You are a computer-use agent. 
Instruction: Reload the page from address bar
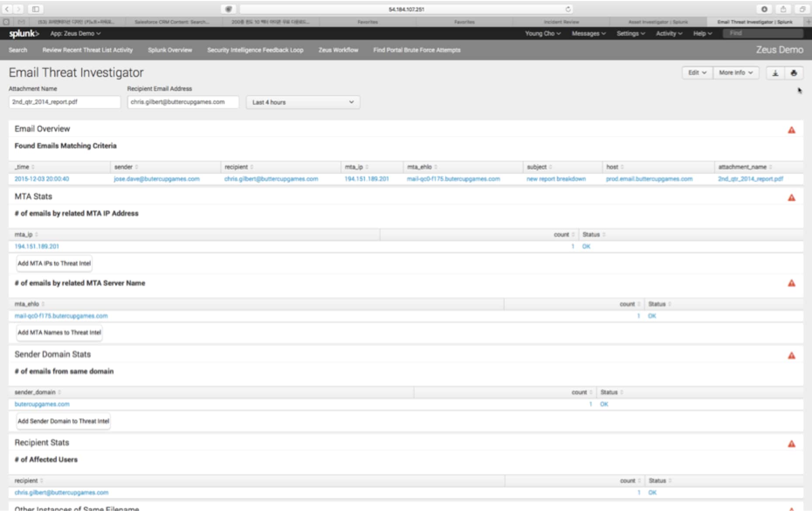point(568,9)
